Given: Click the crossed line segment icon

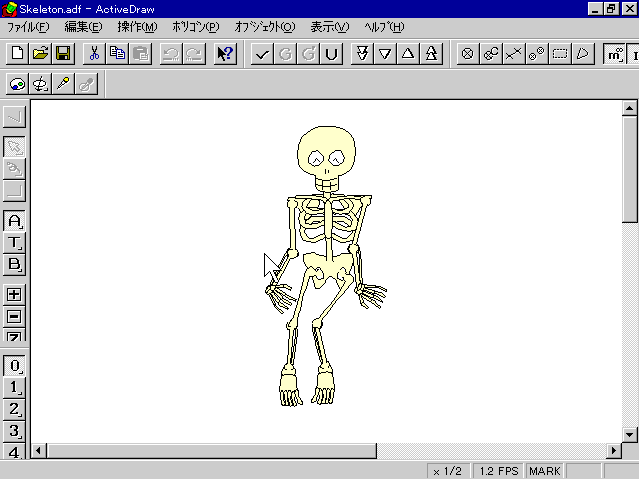Looking at the screenshot, I should coord(513,53).
